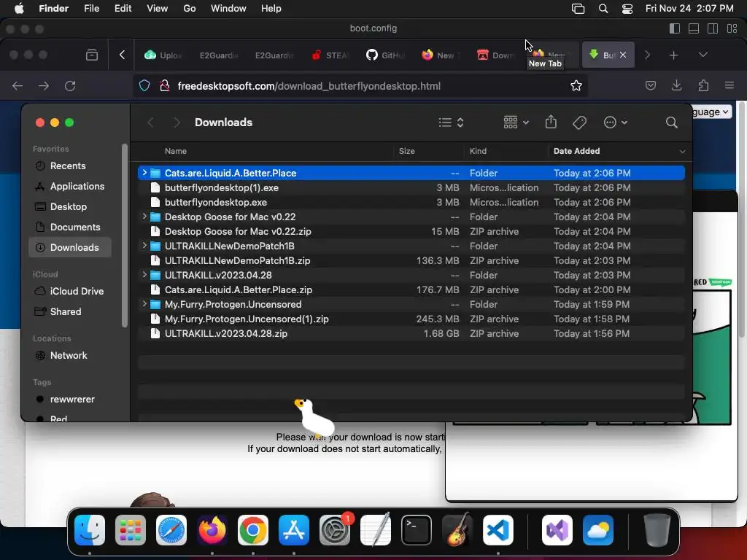
Task: Switch to the GitHub browser tab
Action: click(385, 55)
